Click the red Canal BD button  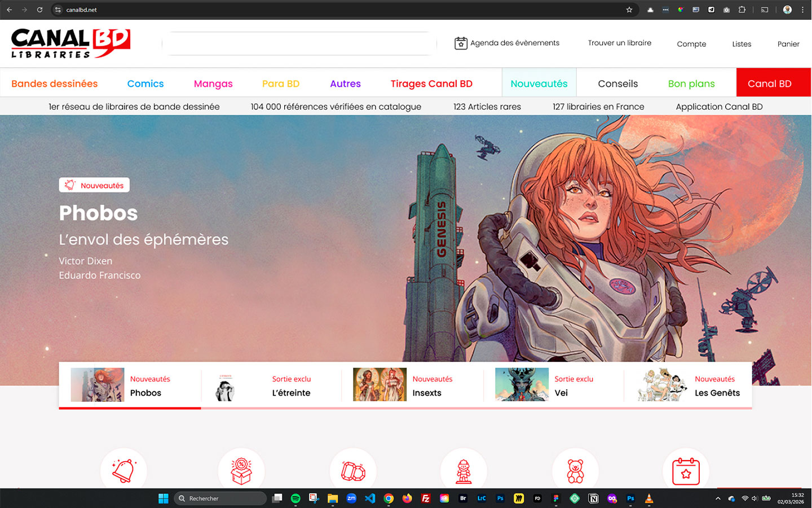[x=770, y=84]
